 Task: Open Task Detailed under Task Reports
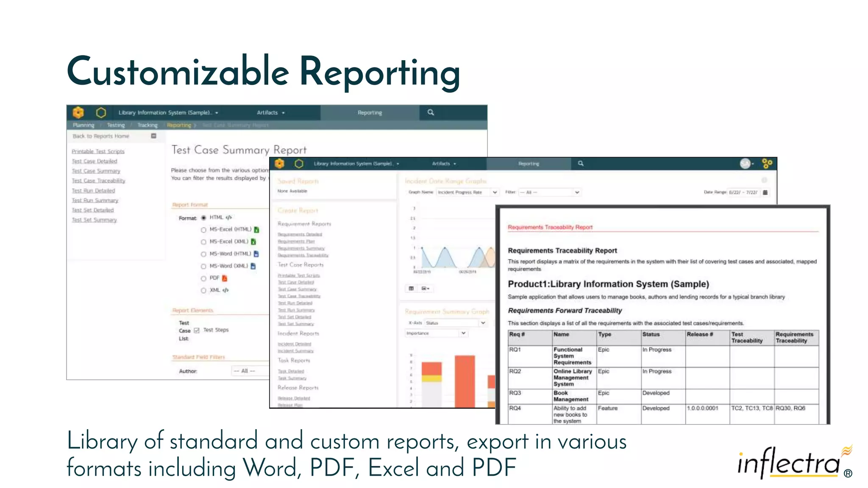(x=291, y=371)
